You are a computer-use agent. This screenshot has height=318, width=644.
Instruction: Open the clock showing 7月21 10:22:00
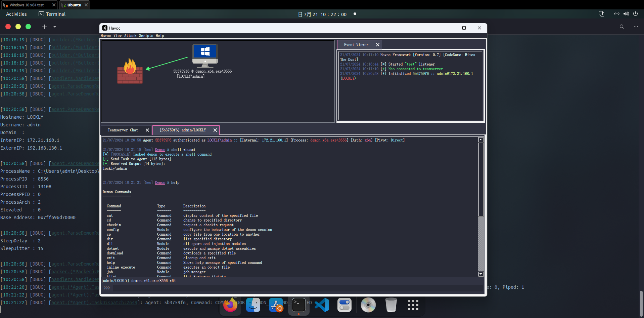pyautogui.click(x=322, y=14)
